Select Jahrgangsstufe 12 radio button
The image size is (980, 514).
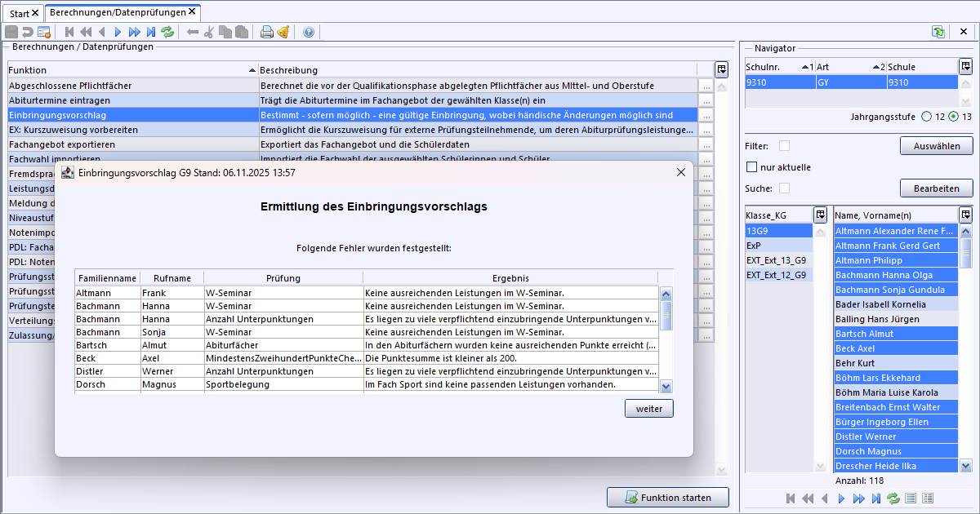[926, 117]
